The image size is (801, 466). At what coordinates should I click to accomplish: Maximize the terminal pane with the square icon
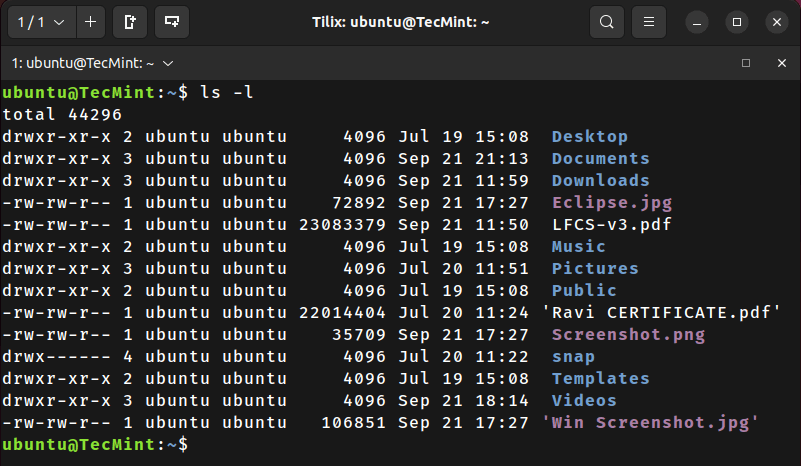pos(746,63)
